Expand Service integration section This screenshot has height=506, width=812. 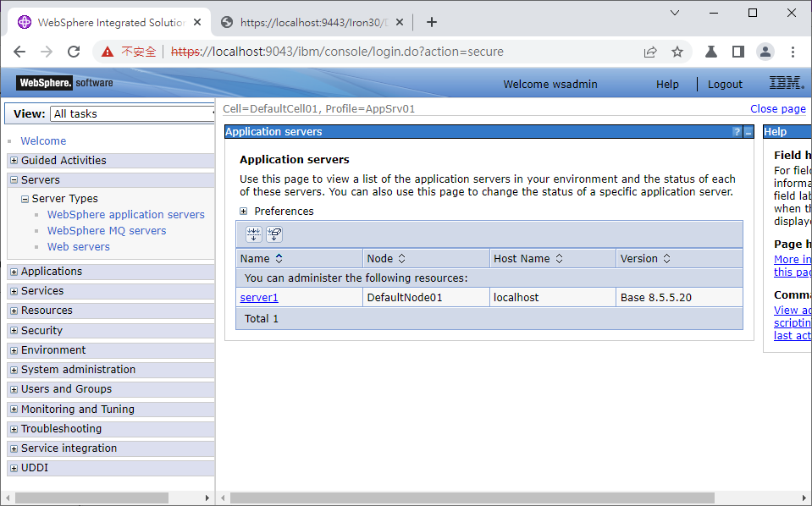pyautogui.click(x=14, y=448)
